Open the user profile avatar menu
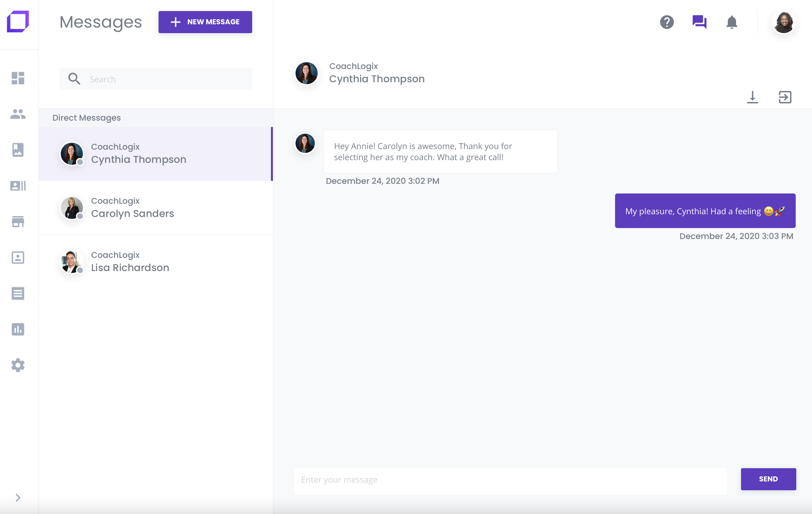The height and width of the screenshot is (514, 812). click(784, 22)
